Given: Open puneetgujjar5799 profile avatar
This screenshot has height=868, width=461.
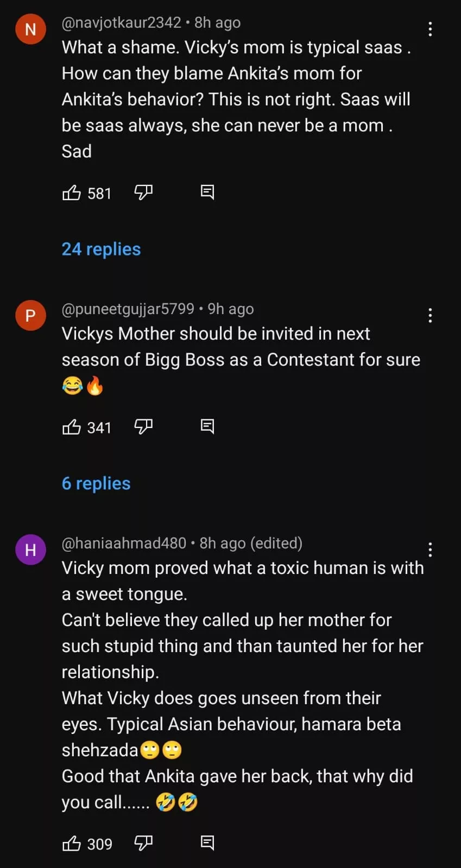Looking at the screenshot, I should (x=30, y=316).
